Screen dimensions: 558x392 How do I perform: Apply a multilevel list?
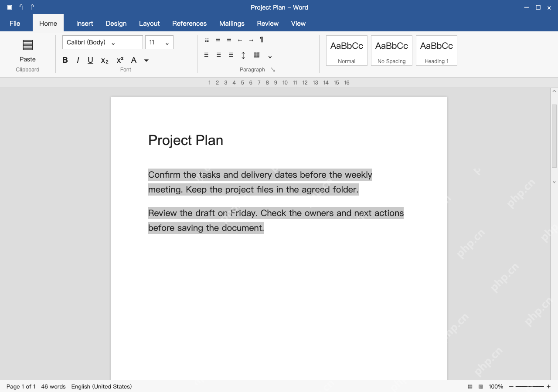229,40
